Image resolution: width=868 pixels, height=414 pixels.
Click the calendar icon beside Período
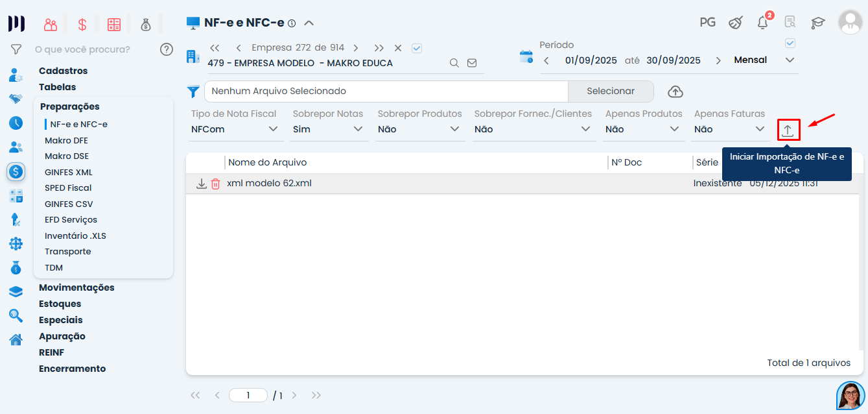526,56
